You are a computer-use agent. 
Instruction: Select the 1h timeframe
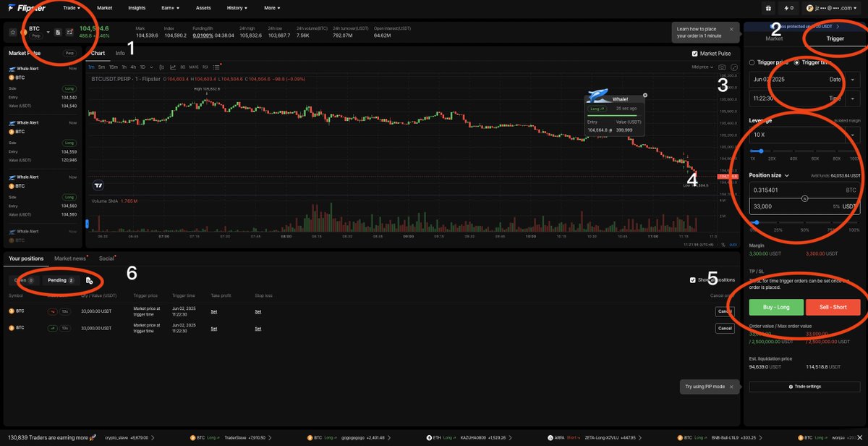pyautogui.click(x=124, y=67)
